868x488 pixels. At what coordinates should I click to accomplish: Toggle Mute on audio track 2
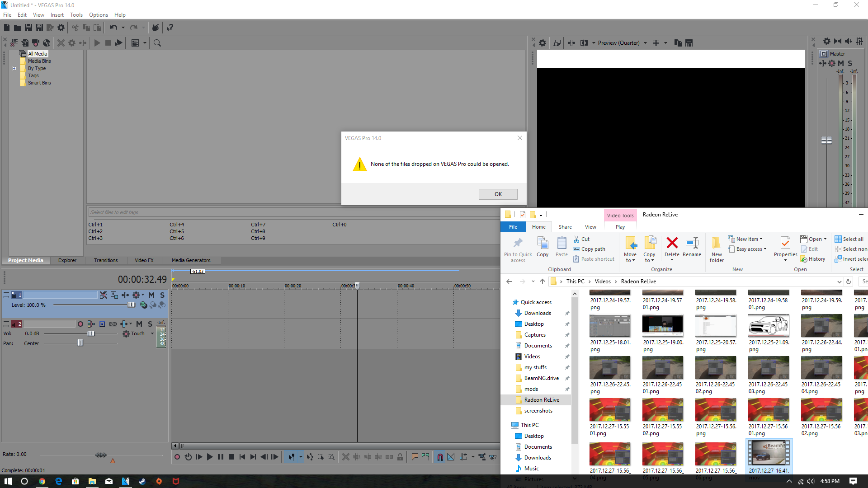pos(139,324)
